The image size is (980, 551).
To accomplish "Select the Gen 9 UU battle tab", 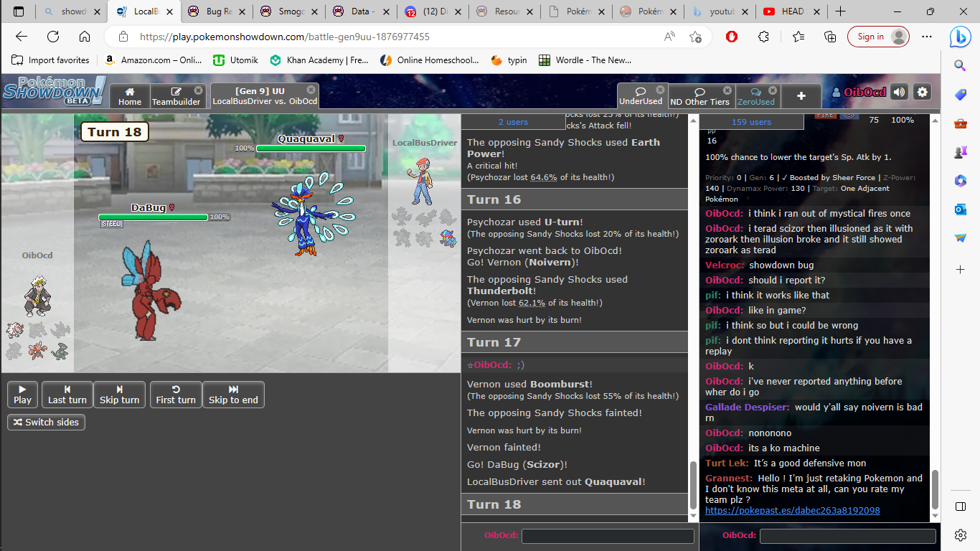I will click(264, 96).
